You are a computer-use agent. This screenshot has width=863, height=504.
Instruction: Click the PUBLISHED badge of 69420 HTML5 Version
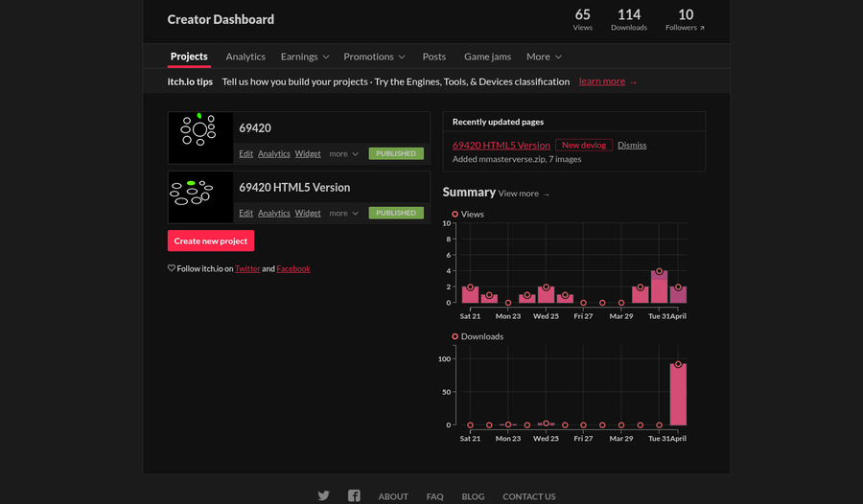point(396,213)
